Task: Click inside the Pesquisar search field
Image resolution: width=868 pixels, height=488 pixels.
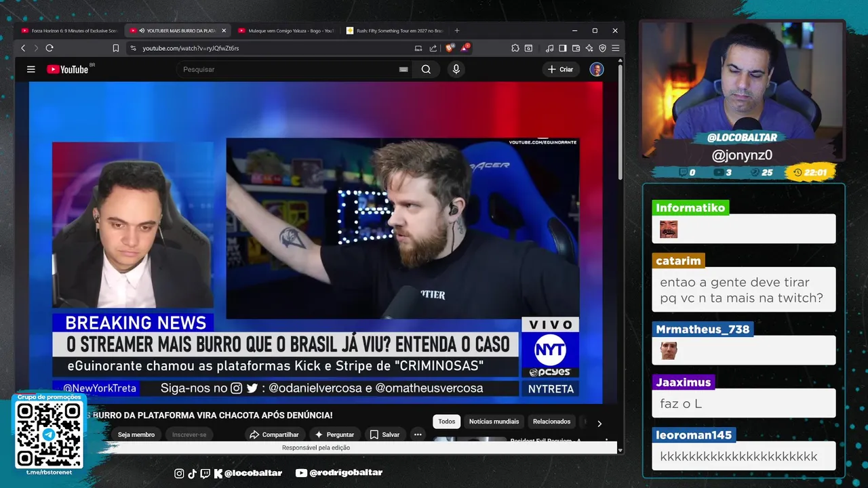Action: point(288,69)
